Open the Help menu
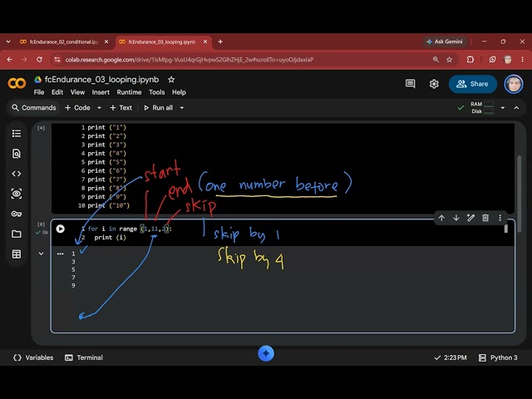The width and height of the screenshot is (532, 399). pos(179,92)
